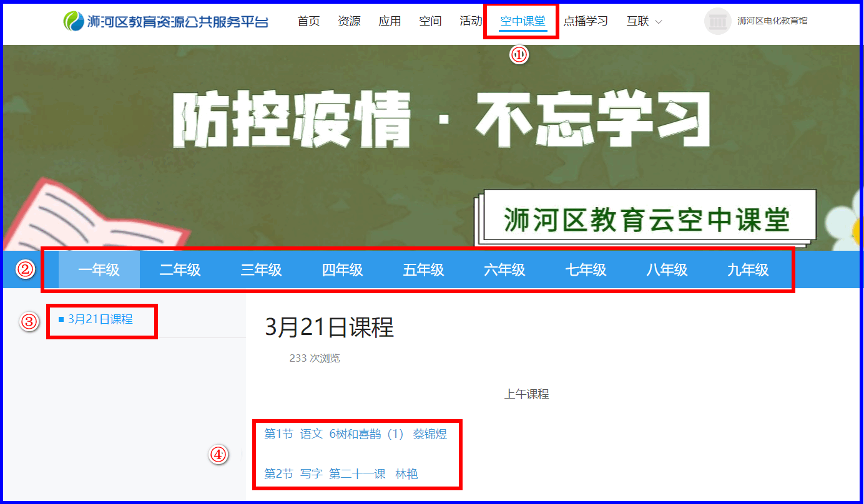864x504 pixels.
Task: Open the 活动 navigation item
Action: point(471,21)
